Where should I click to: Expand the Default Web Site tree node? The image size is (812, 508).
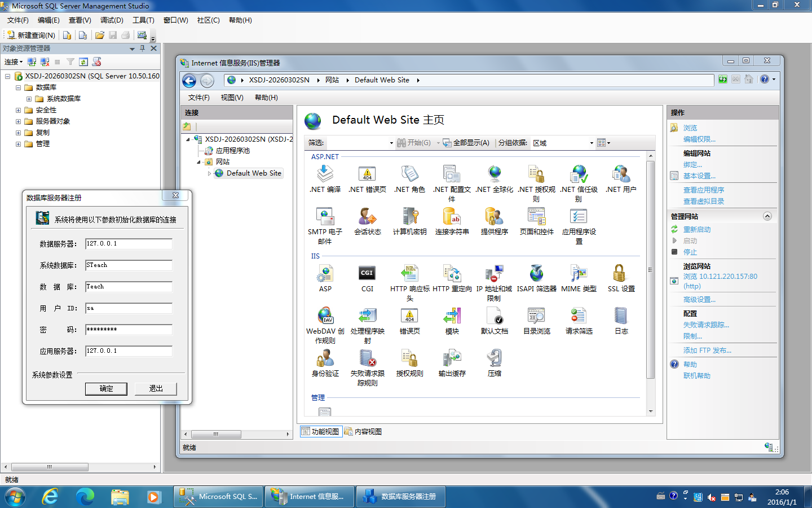209,173
